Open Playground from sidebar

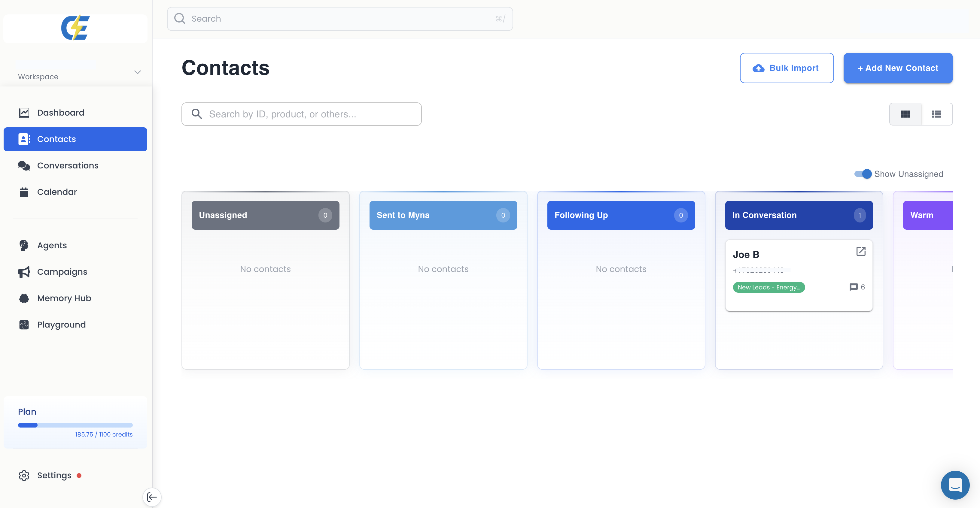pos(61,324)
